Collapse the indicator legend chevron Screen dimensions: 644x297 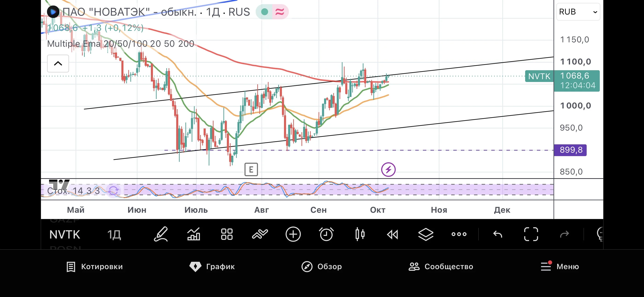(58, 64)
